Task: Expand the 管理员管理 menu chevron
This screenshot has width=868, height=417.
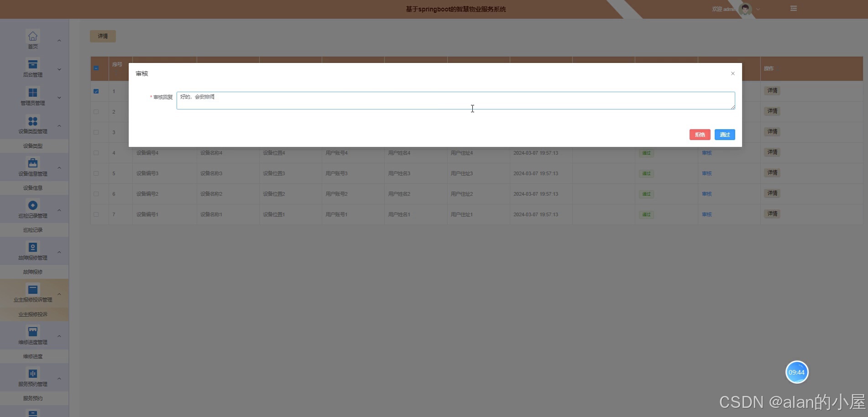Action: click(x=59, y=98)
